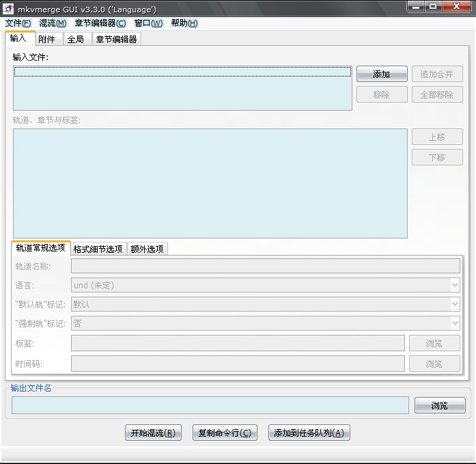476x464 pixels.
Task: Select the 额外选项 tab
Action: [x=148, y=249]
